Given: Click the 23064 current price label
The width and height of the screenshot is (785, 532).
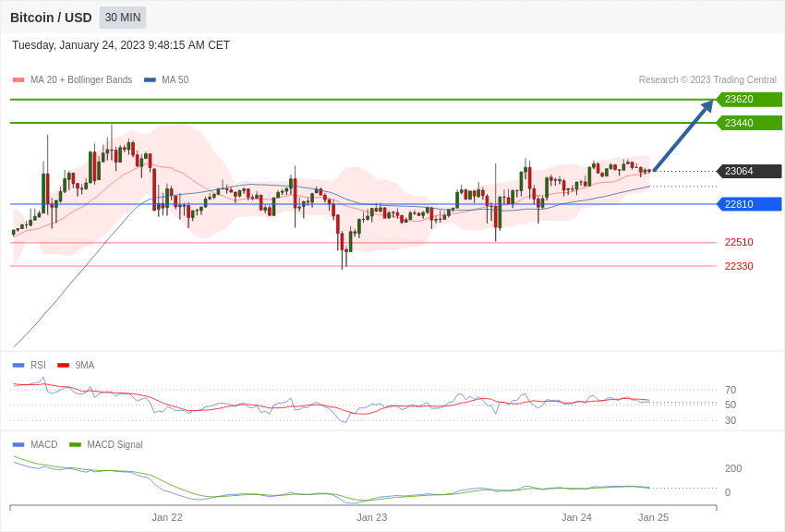Looking at the screenshot, I should pos(749,171).
